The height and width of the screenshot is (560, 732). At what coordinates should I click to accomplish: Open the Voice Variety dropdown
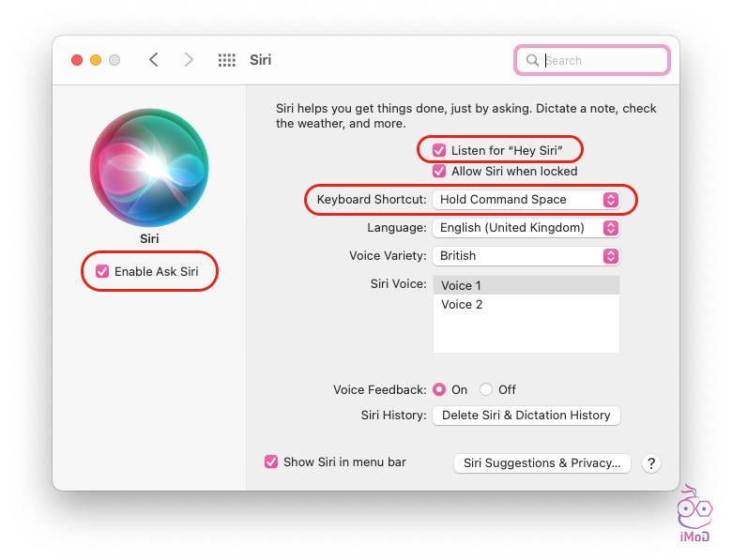526,256
